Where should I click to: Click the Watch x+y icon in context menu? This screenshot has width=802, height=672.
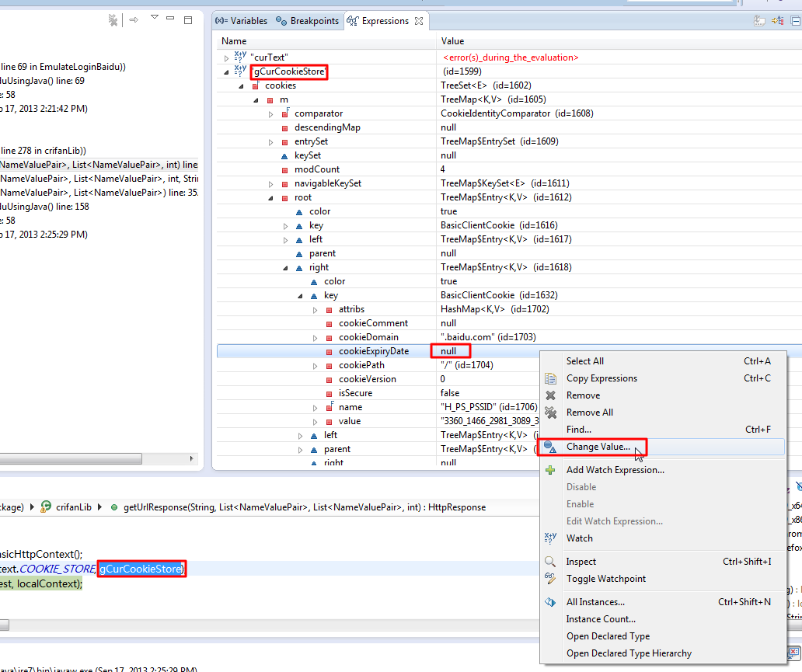coord(550,538)
